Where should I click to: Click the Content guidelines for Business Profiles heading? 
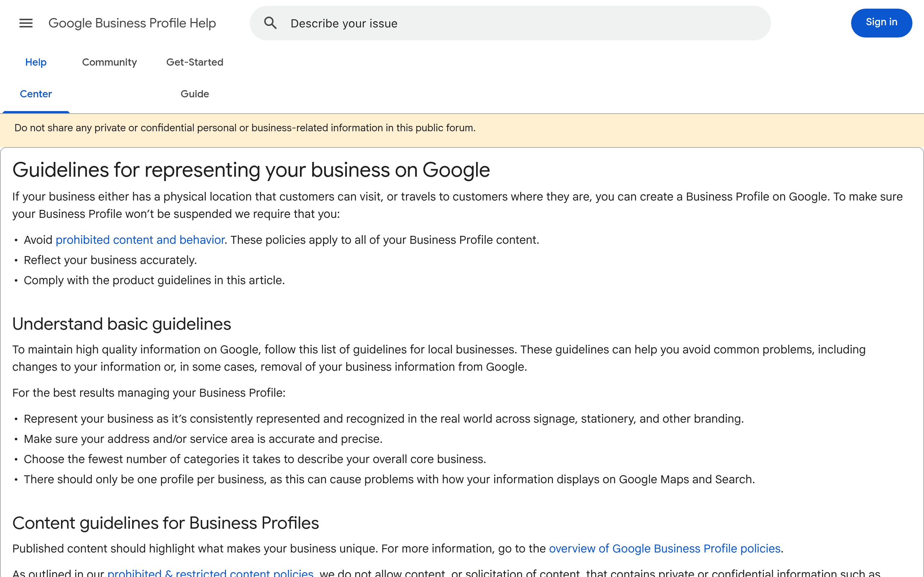tap(165, 523)
